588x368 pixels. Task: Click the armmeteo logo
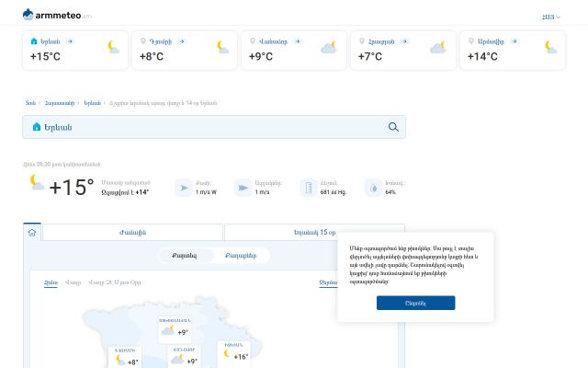pos(57,15)
